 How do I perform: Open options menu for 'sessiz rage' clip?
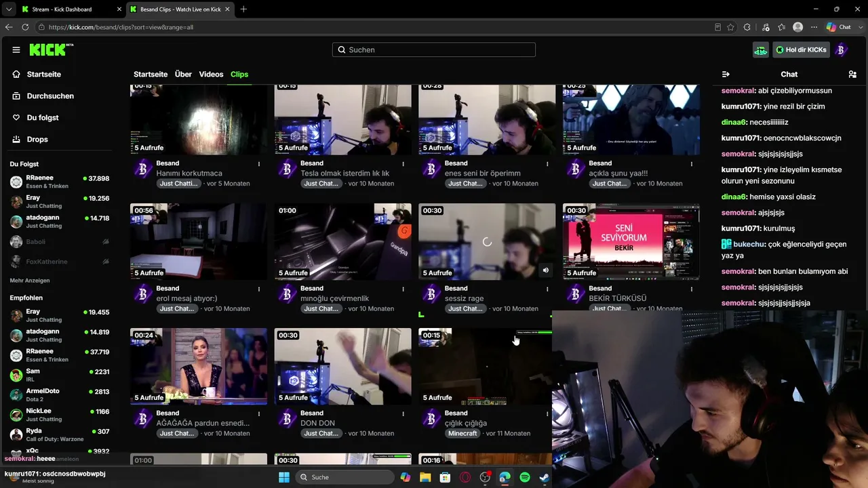pyautogui.click(x=547, y=289)
